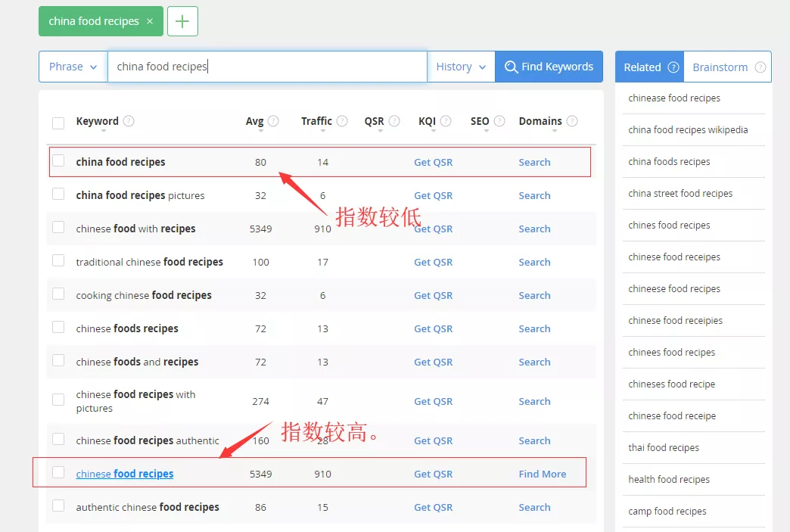Click the green plus add-tab icon
The width and height of the screenshot is (790, 532).
[182, 21]
